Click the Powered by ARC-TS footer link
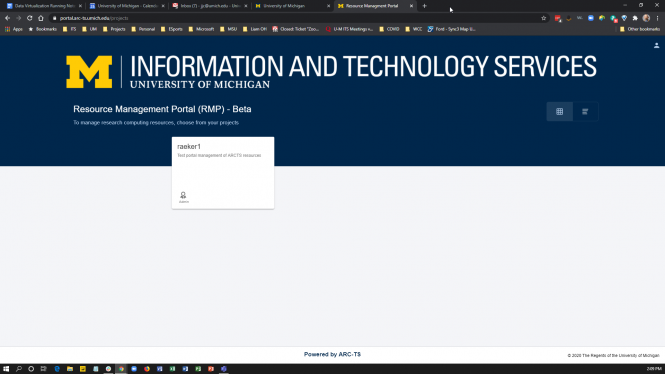 click(x=332, y=354)
